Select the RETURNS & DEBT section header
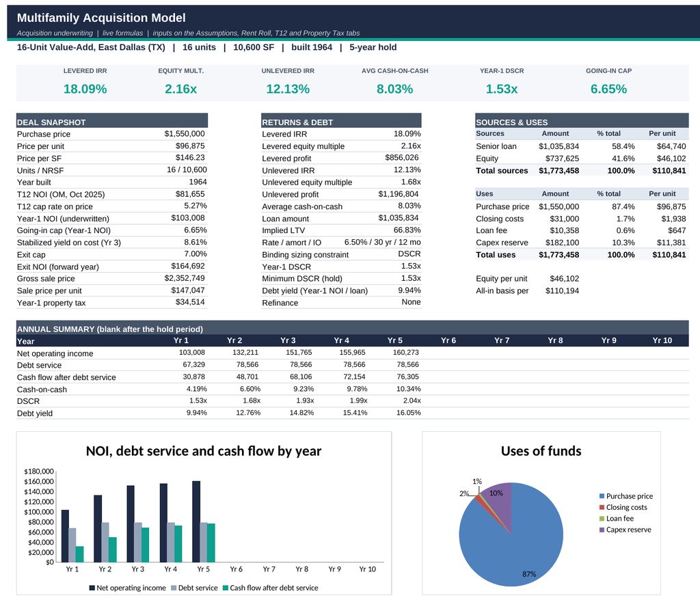 [x=341, y=122]
